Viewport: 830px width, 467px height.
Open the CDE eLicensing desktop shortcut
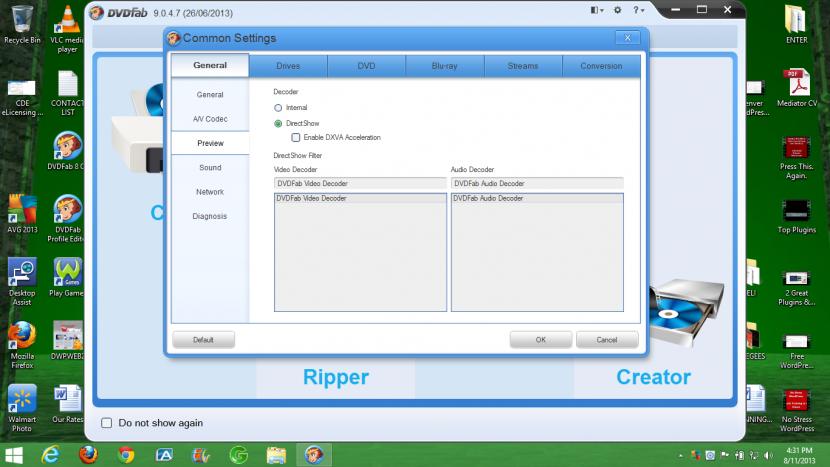22,97
